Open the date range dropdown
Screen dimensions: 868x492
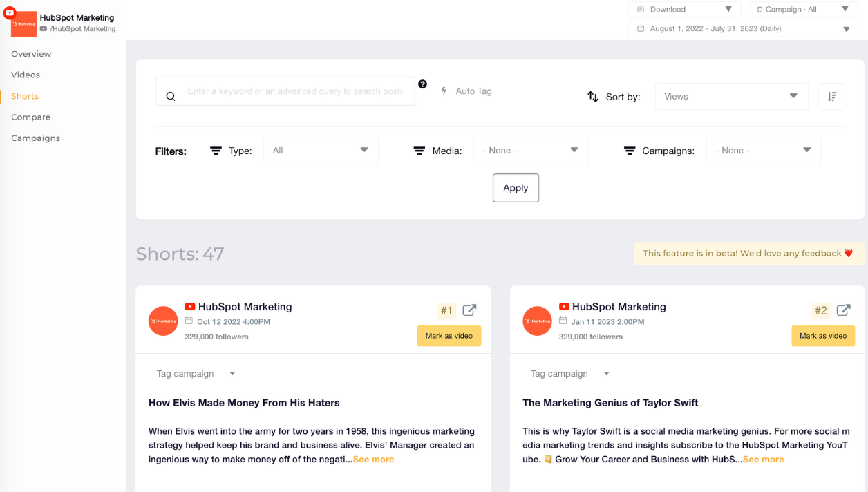743,29
